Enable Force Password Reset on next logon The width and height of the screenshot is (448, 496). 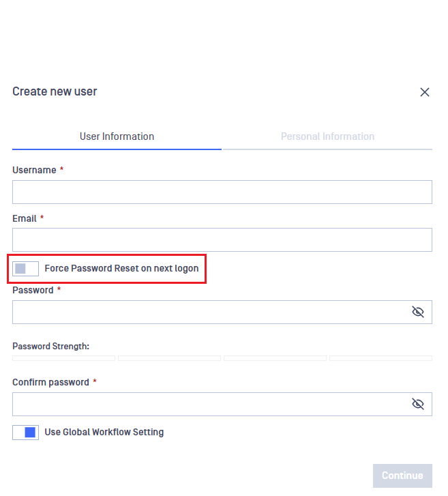pyautogui.click(x=26, y=269)
